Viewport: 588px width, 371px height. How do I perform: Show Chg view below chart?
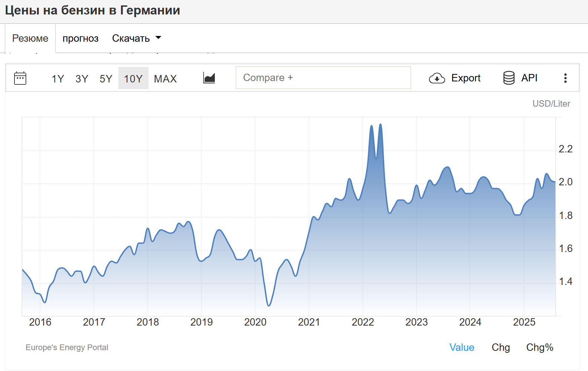tap(501, 347)
